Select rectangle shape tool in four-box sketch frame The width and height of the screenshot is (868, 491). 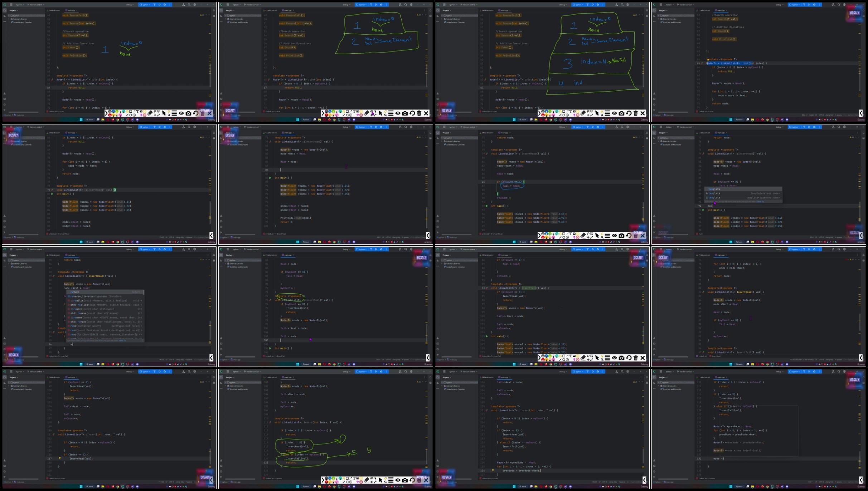564,111
